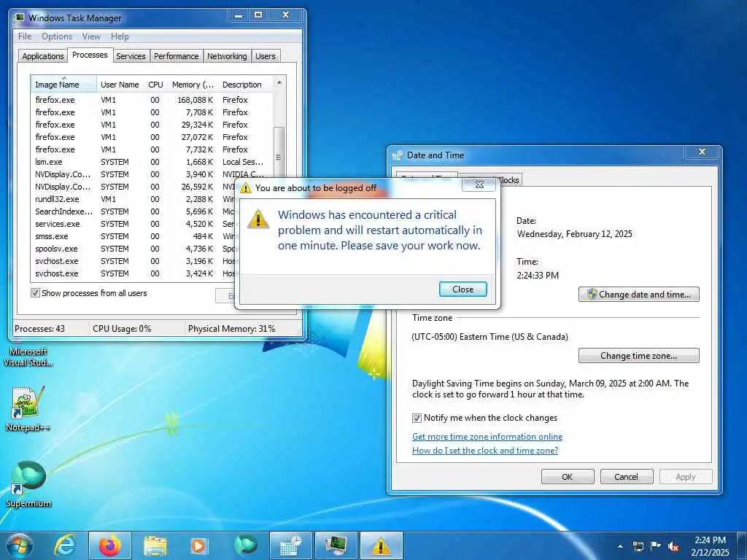Open the File menu in Task Manager
Viewport: 747px width, 560px height.
click(25, 36)
